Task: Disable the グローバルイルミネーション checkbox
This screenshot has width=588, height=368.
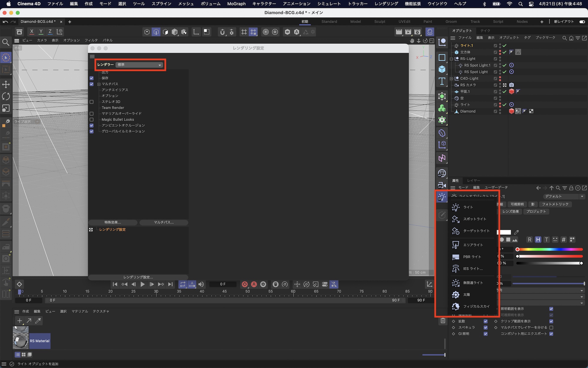Action: click(x=91, y=131)
